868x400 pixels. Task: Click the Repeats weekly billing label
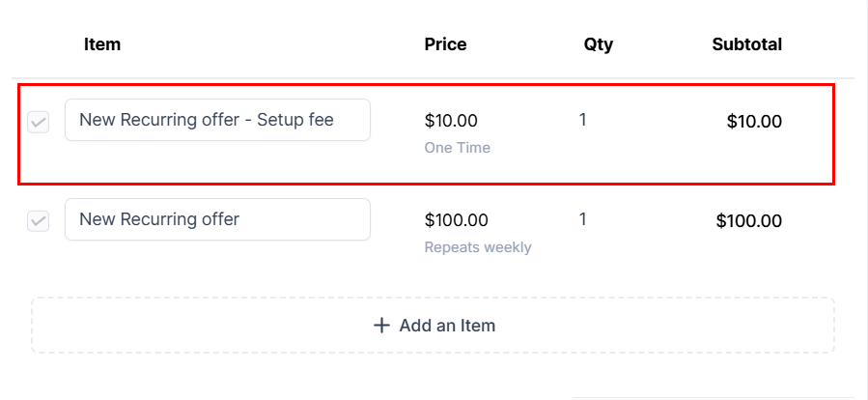[478, 247]
